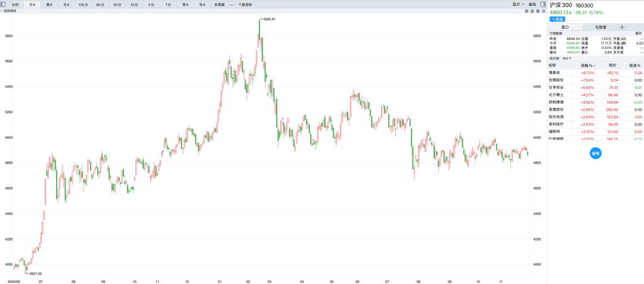This screenshot has width=644, height=284.
Task: Open the 甘李药业 stock row
Action: click(596, 88)
